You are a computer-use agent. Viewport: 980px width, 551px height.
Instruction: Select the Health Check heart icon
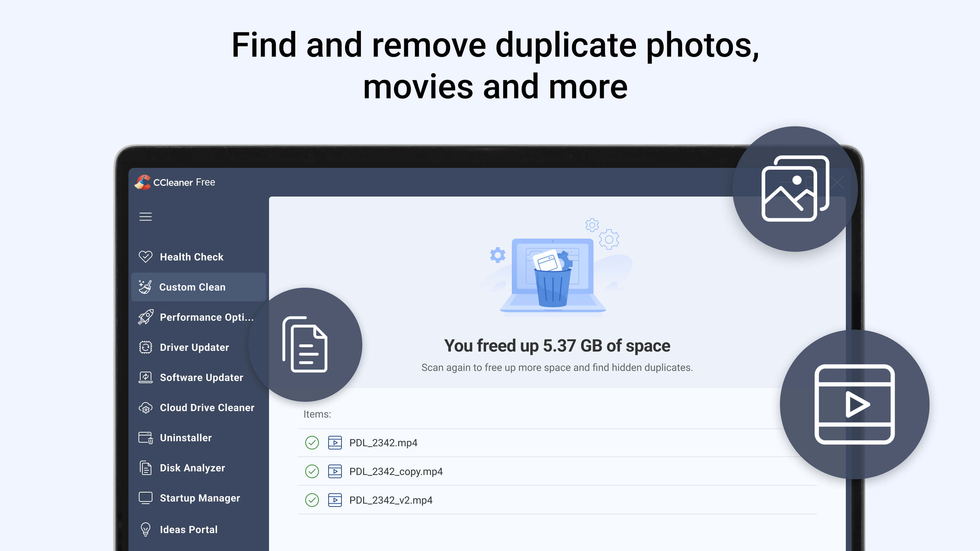146,256
